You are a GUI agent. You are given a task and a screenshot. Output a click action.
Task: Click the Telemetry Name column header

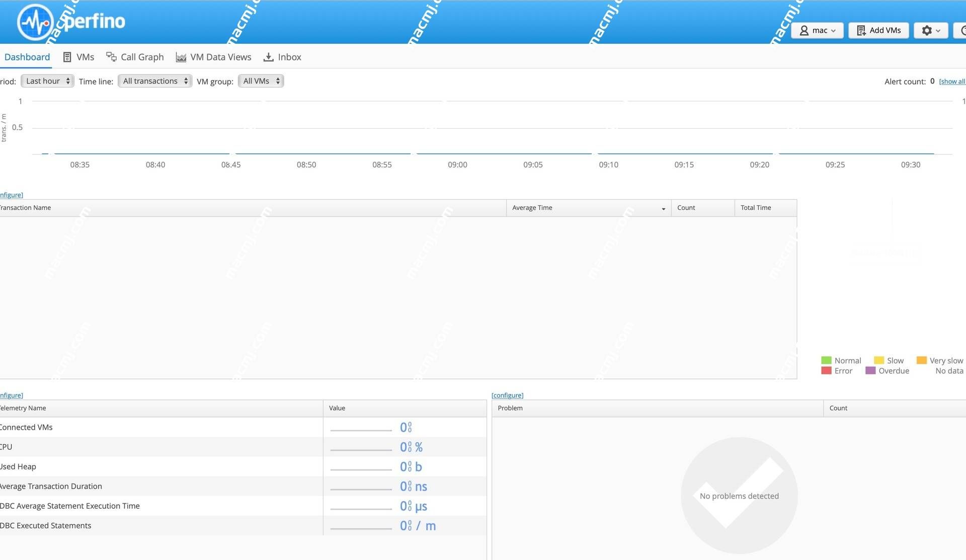pos(161,408)
